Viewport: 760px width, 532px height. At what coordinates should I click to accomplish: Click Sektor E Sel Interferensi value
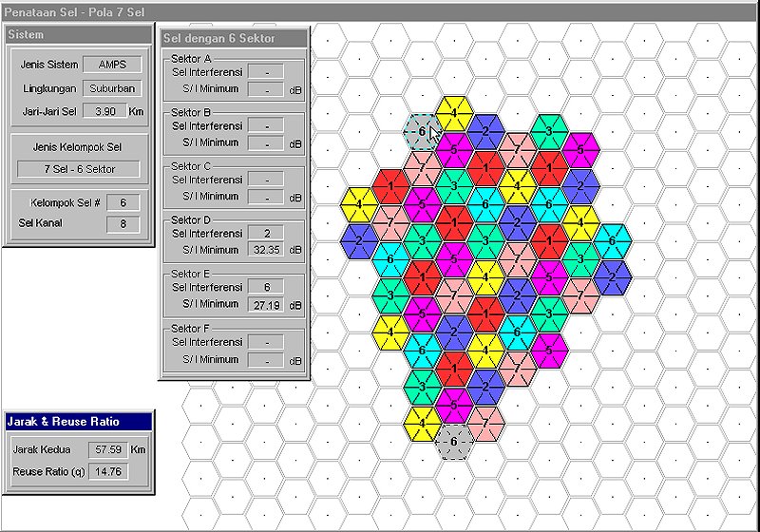point(265,287)
